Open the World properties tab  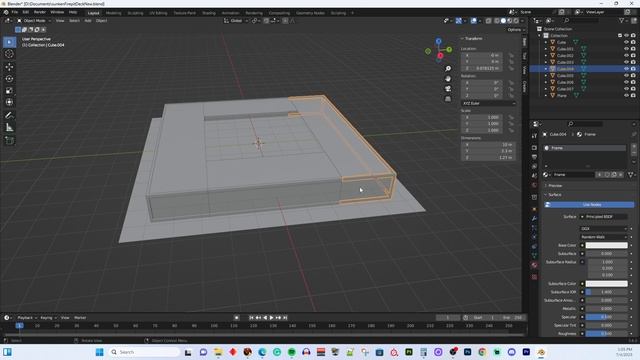(534, 185)
